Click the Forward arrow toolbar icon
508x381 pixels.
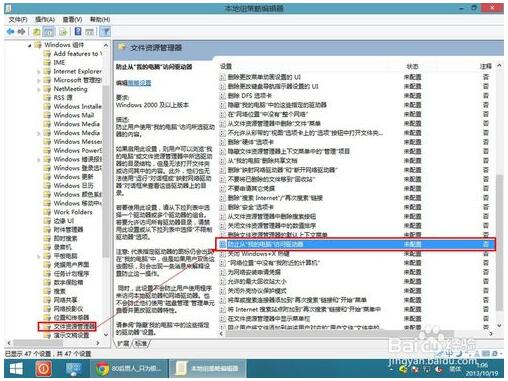[22, 32]
